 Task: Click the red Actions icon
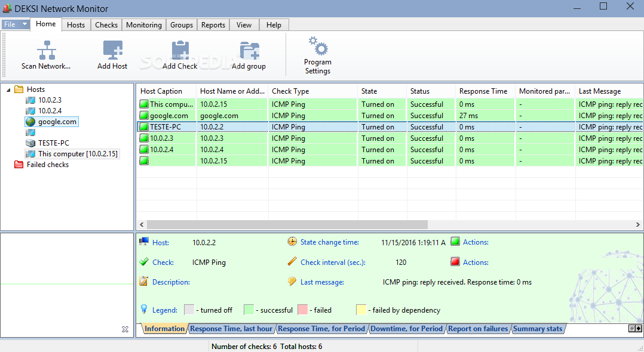[x=455, y=261]
